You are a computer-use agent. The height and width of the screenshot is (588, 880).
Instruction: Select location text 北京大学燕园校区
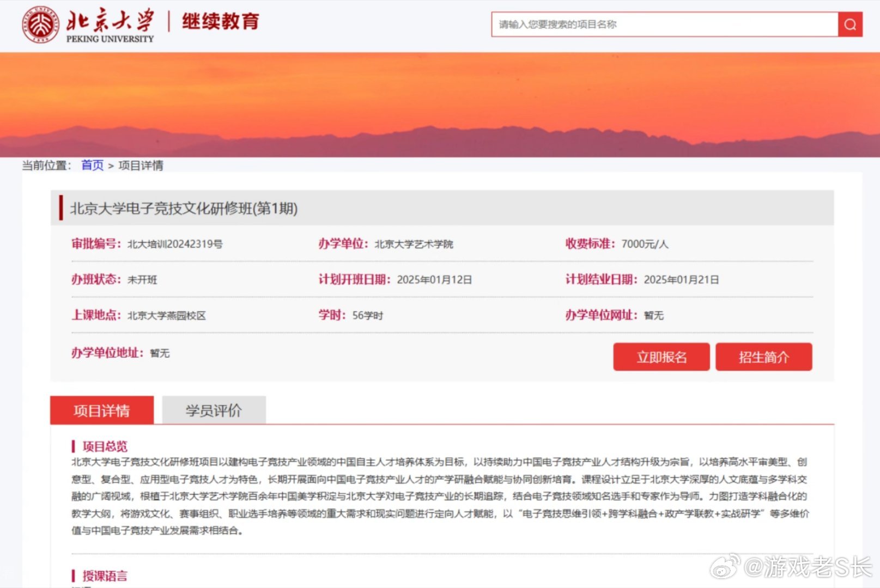click(167, 316)
